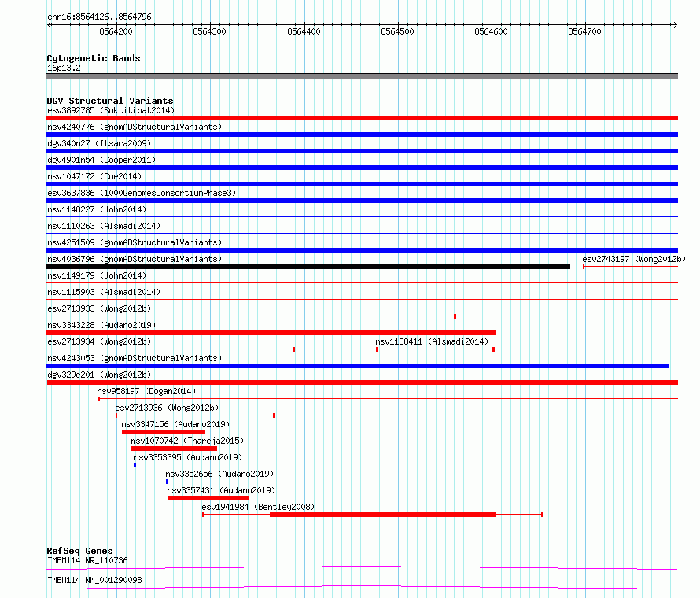Viewport: 700px width, 598px height.
Task: Click ruler position 8564500
Action: click(397, 31)
